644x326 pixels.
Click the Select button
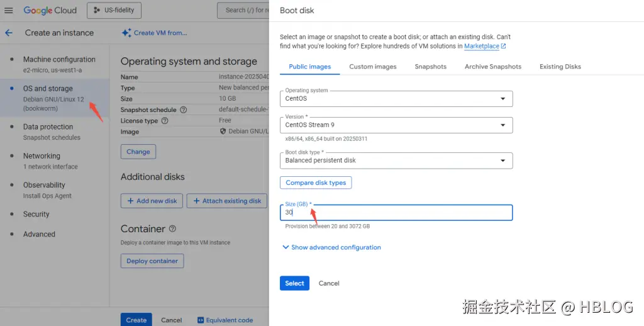coord(294,283)
